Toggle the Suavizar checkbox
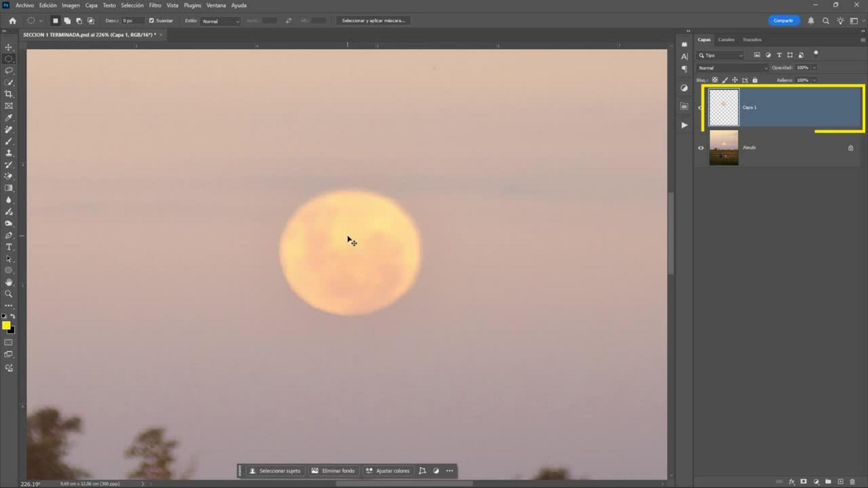Image resolution: width=868 pixels, height=488 pixels. click(x=151, y=21)
